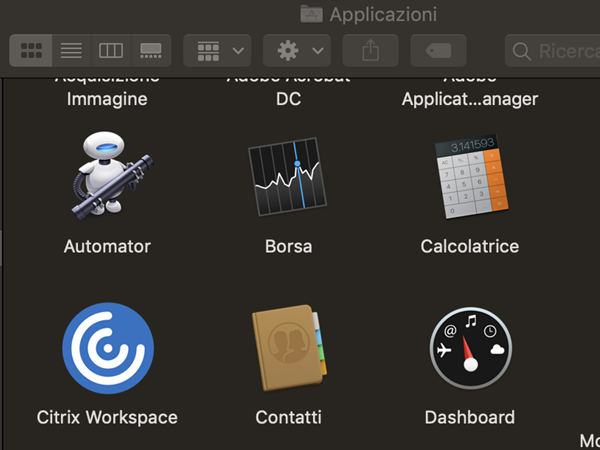
Task: Click the Share button in toolbar
Action: click(x=370, y=51)
